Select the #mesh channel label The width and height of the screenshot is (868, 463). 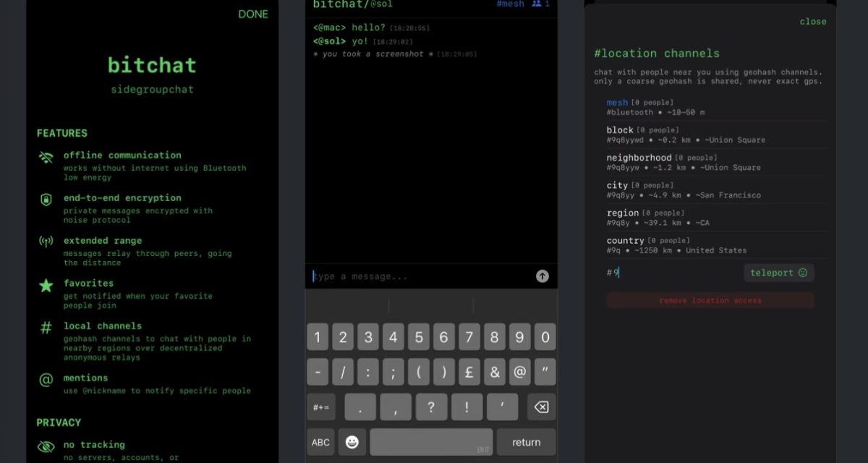click(x=510, y=4)
